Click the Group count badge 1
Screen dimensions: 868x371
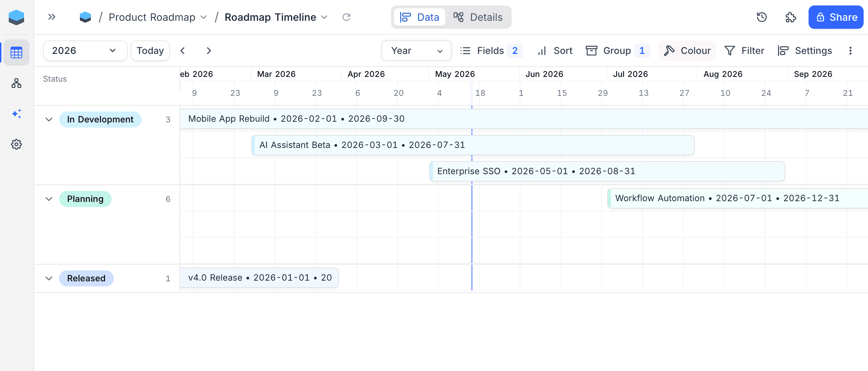click(642, 51)
